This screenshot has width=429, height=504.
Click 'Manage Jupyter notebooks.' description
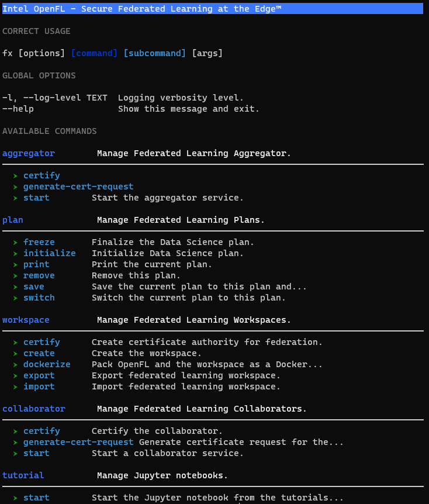point(162,475)
